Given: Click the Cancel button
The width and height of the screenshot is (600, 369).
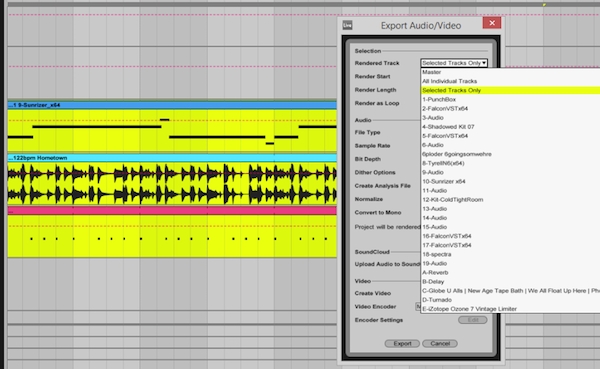Looking at the screenshot, I should pos(440,344).
